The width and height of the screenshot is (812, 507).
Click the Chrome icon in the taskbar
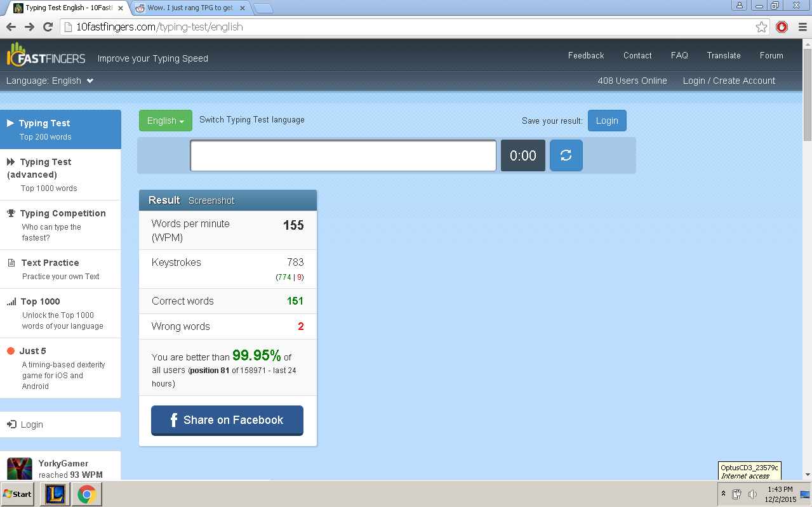(x=86, y=494)
